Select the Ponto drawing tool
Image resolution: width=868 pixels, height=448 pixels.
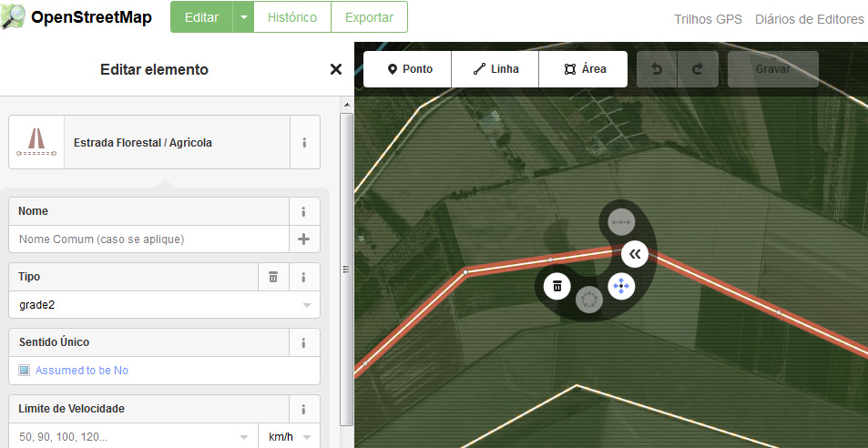click(x=407, y=69)
